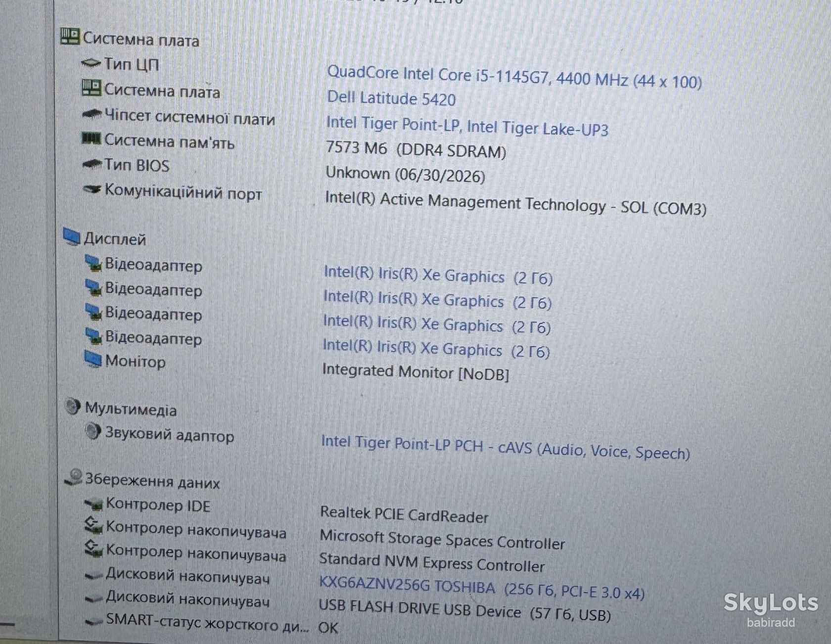The height and width of the screenshot is (644, 831).
Task: Select the Звуковий адаптор field label
Action: point(170,434)
